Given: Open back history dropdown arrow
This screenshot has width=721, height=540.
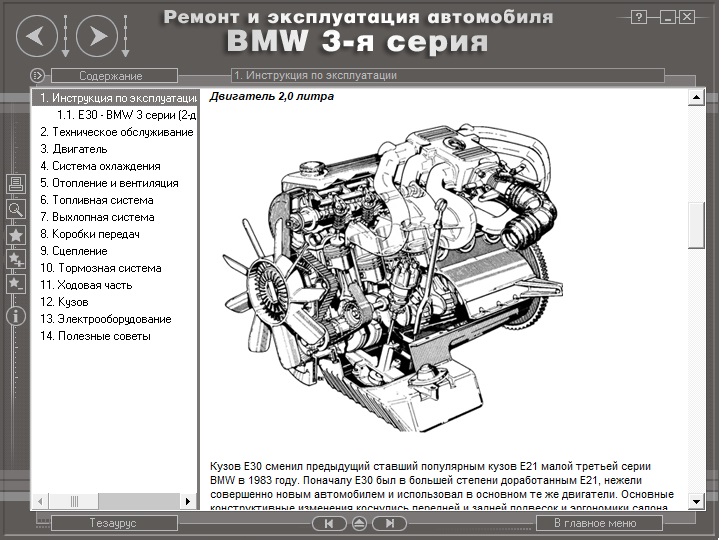Looking at the screenshot, I should [x=65, y=36].
